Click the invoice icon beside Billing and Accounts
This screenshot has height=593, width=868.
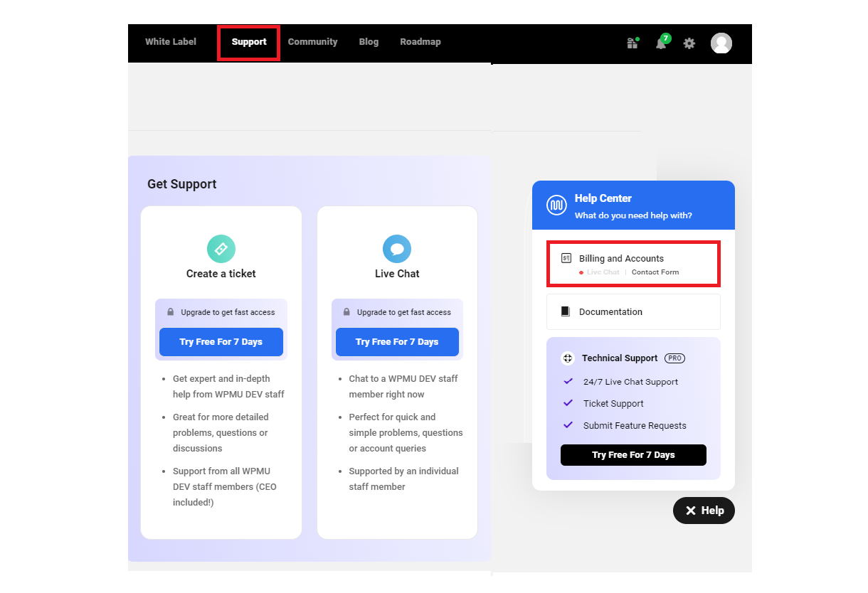(x=565, y=258)
